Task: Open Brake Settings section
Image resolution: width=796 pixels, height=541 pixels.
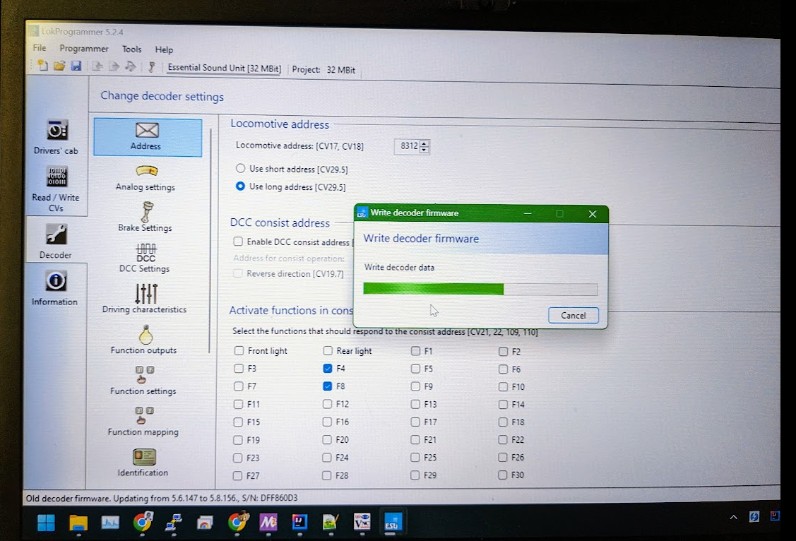Action: (x=146, y=216)
